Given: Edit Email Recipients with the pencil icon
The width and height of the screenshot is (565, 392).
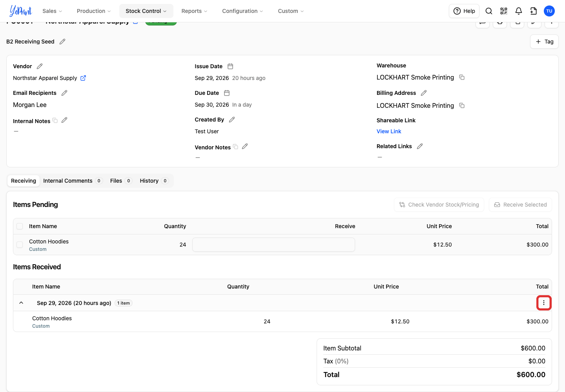Looking at the screenshot, I should pyautogui.click(x=64, y=93).
